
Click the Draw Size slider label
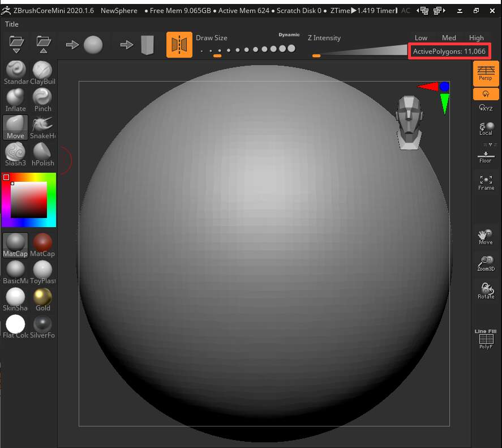click(x=212, y=38)
